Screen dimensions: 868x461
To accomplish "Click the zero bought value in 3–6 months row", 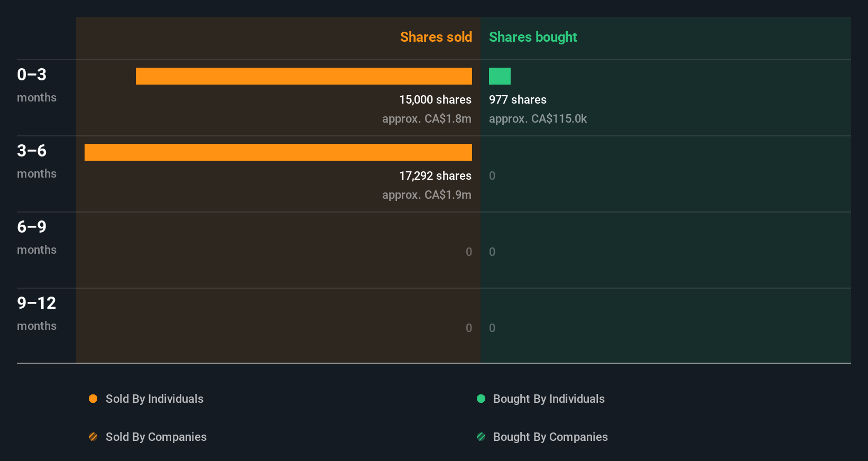I will (x=492, y=176).
